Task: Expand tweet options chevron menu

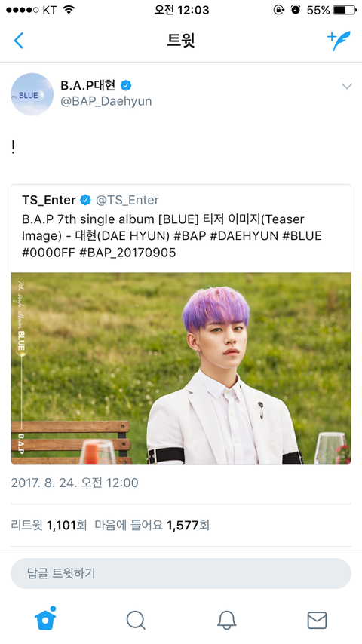Action: [x=347, y=86]
